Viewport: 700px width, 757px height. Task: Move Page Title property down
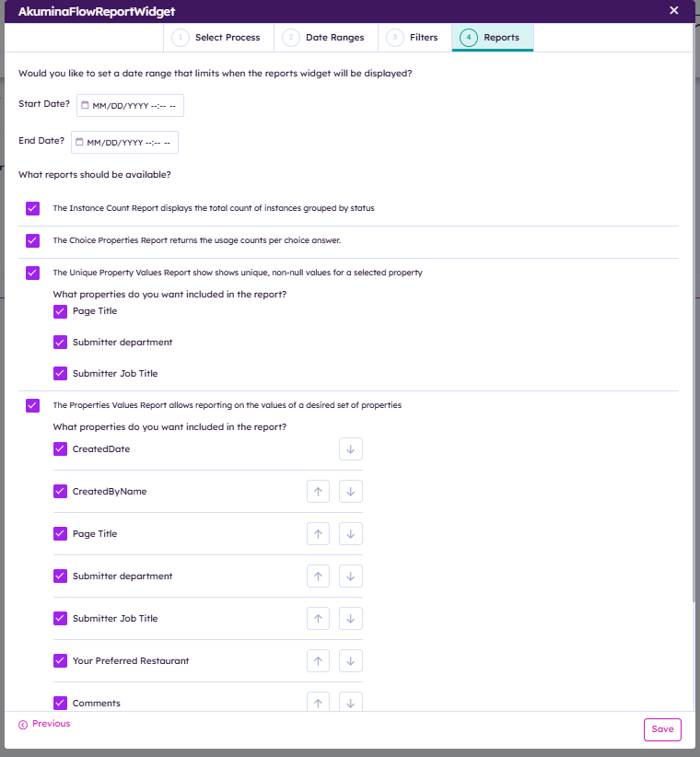click(351, 534)
